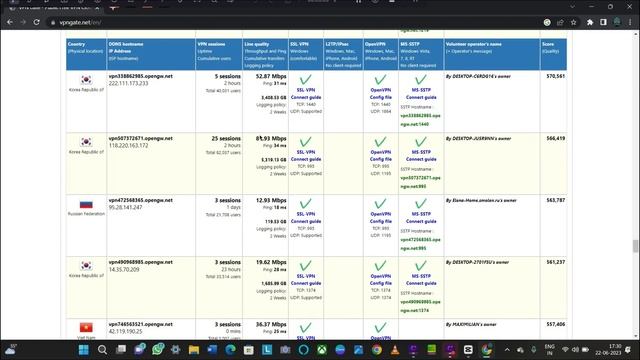Open OpenVPN Config file for vpn472568365

pos(380,218)
